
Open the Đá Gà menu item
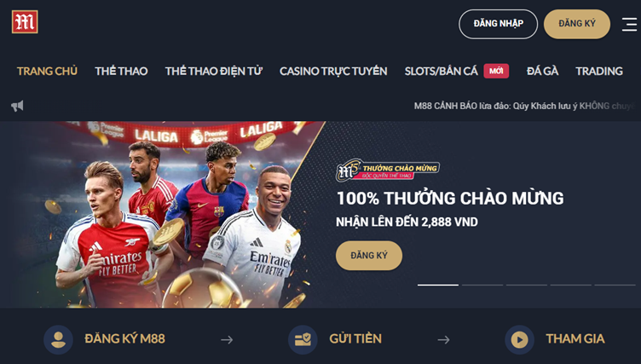tap(542, 71)
